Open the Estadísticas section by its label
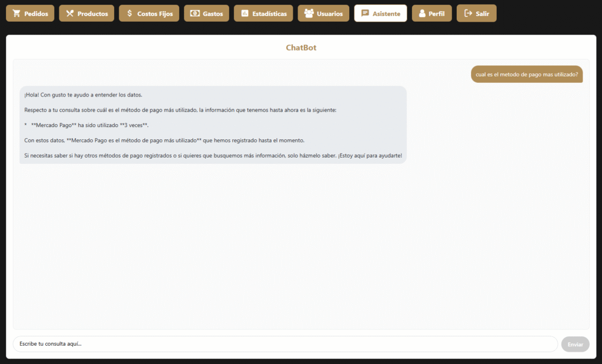The width and height of the screenshot is (602, 364). [x=271, y=14]
